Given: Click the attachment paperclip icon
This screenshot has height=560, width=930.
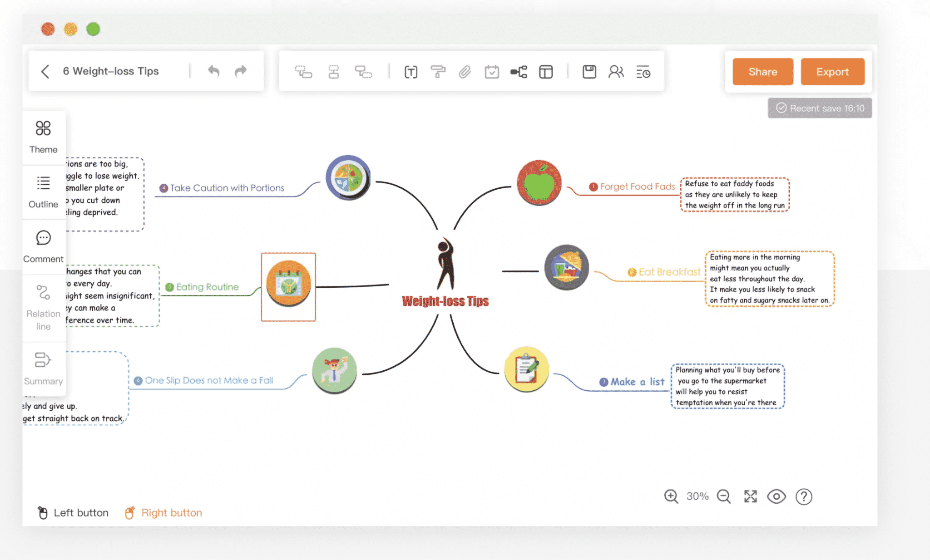Looking at the screenshot, I should [465, 72].
